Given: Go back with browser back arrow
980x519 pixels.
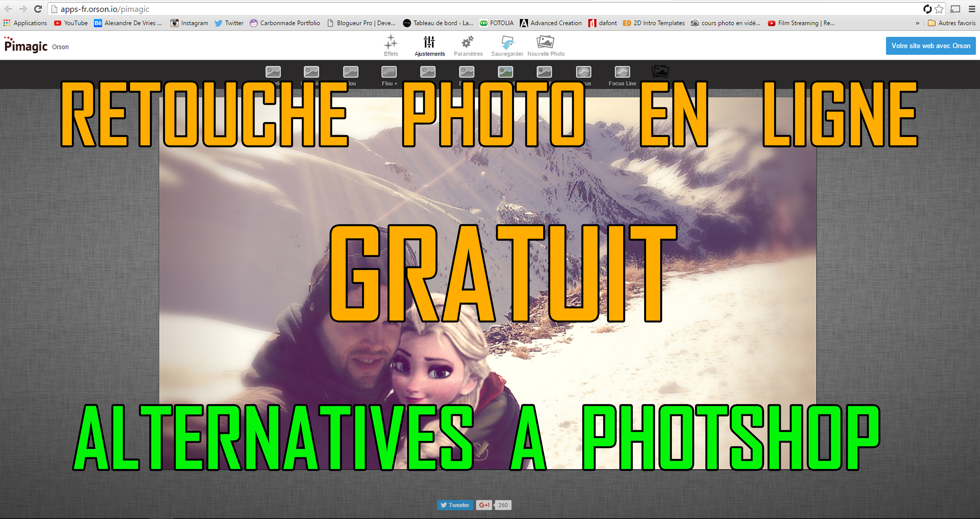Looking at the screenshot, I should coord(9,9).
